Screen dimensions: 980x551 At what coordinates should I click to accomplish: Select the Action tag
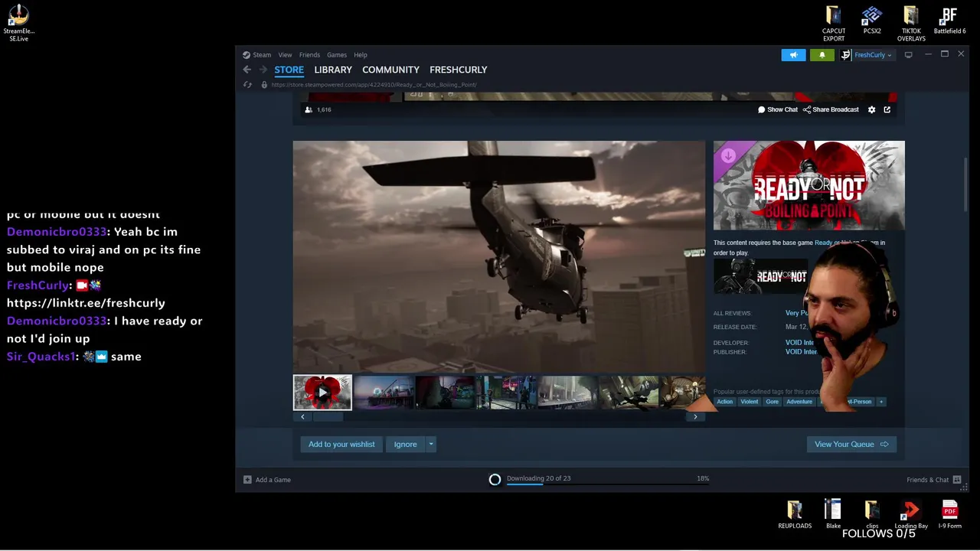725,402
